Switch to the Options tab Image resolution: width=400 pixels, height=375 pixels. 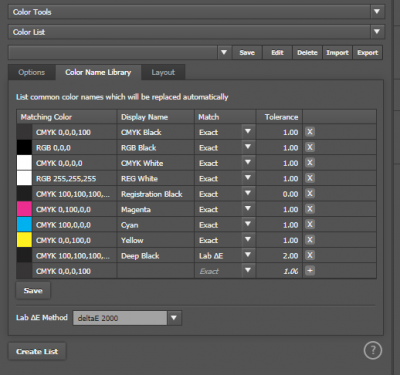[32, 72]
